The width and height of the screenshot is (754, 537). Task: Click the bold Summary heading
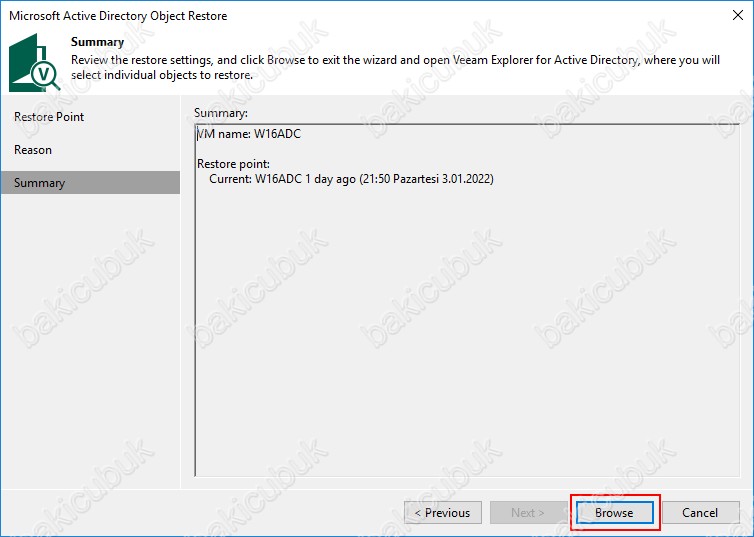point(98,42)
